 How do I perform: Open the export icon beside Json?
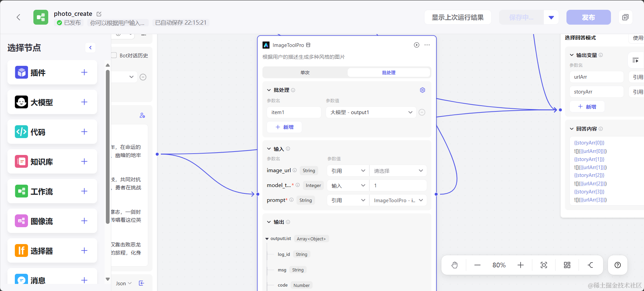(142, 283)
